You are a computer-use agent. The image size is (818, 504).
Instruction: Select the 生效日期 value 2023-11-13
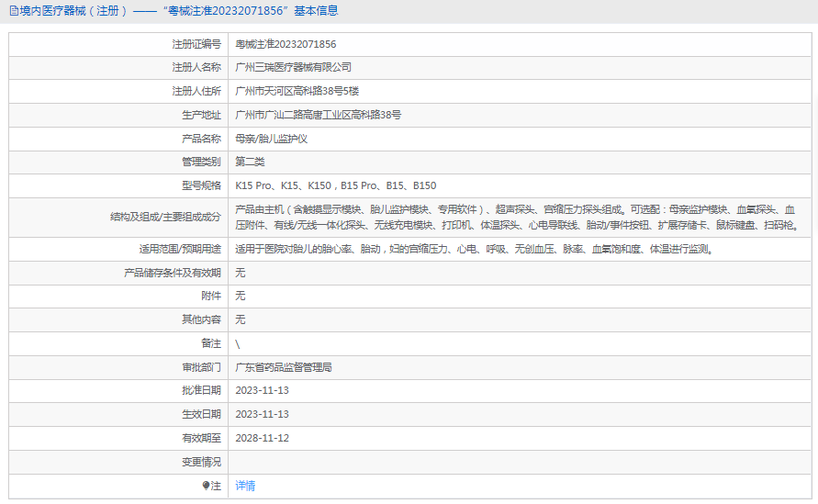click(262, 414)
